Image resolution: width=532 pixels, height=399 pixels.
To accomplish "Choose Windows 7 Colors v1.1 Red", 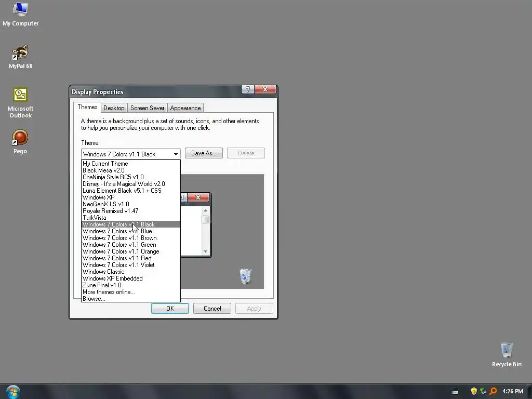I will coord(131,258).
